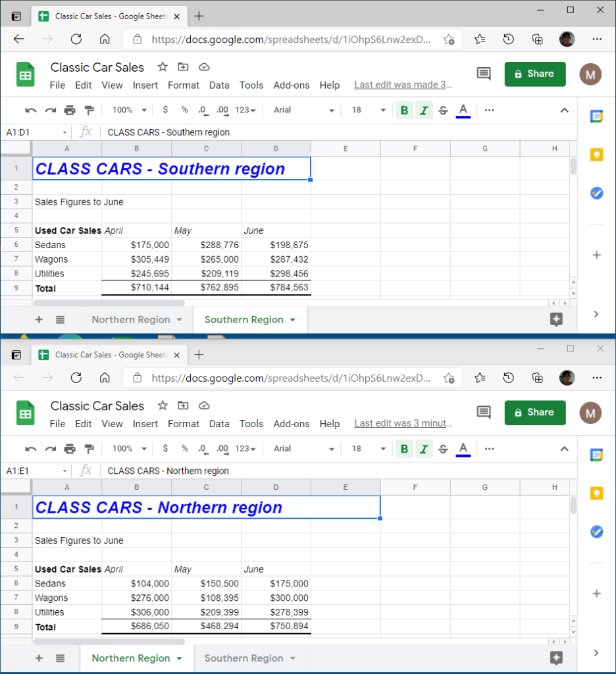Screen dimensions: 616x674
Task: Open new browser tab in top window
Action: click(199, 16)
